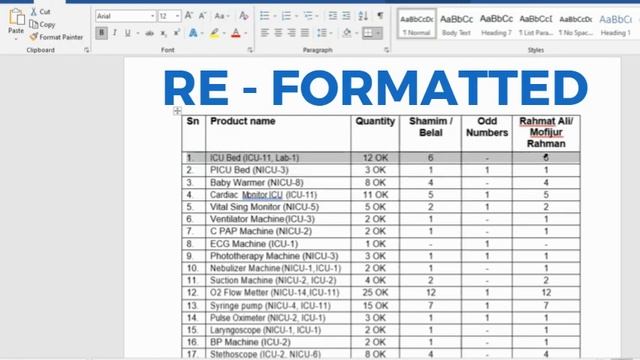This screenshot has height=360, width=640.
Task: Click the 'Quantity' column header
Action: (375, 133)
